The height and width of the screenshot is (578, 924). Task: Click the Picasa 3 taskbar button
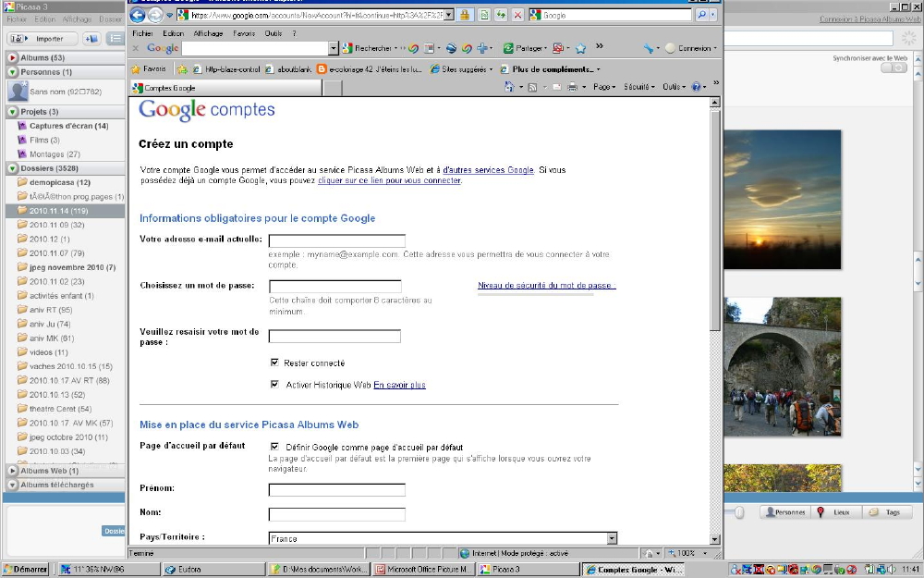(528, 569)
